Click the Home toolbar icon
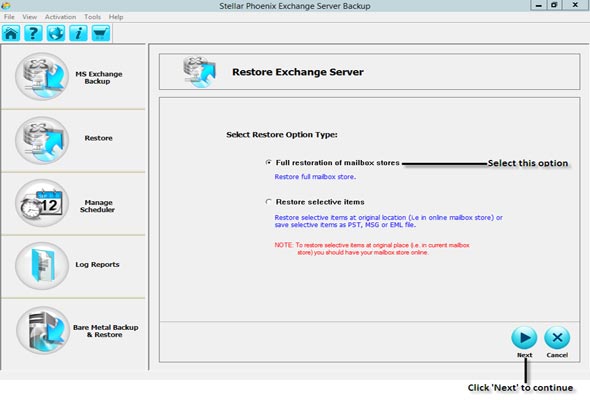Image resolution: width=590 pixels, height=400 pixels. pyautogui.click(x=11, y=33)
